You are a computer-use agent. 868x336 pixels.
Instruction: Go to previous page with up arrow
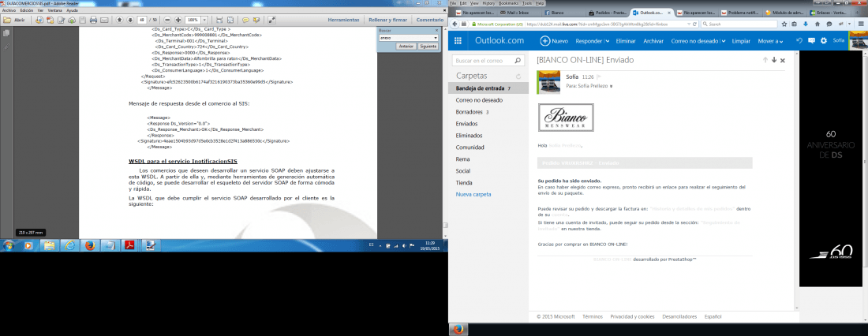pos(120,20)
